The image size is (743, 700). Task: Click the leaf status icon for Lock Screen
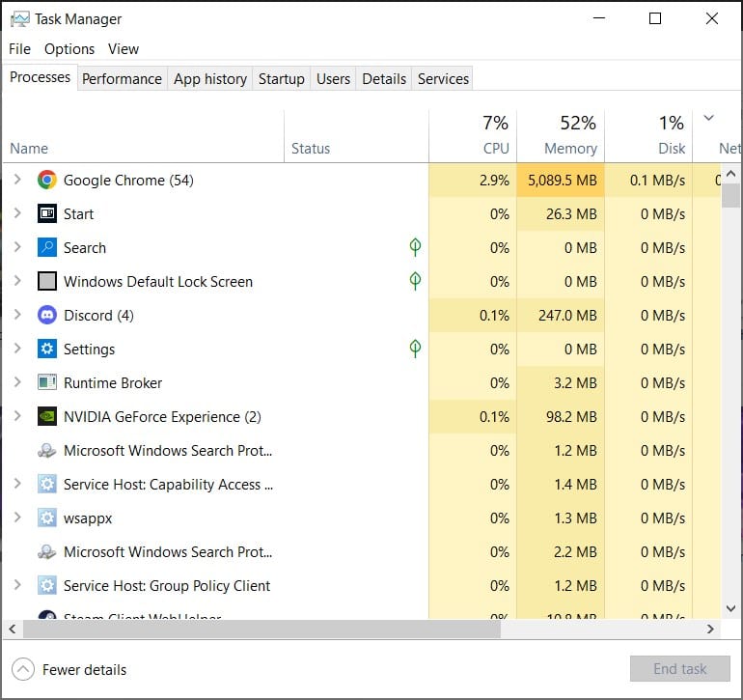point(415,281)
